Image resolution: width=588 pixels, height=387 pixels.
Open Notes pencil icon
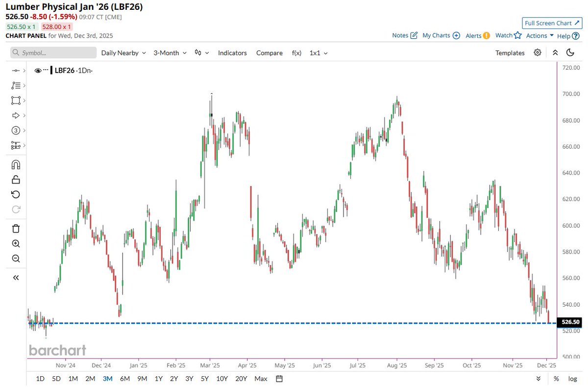414,35
